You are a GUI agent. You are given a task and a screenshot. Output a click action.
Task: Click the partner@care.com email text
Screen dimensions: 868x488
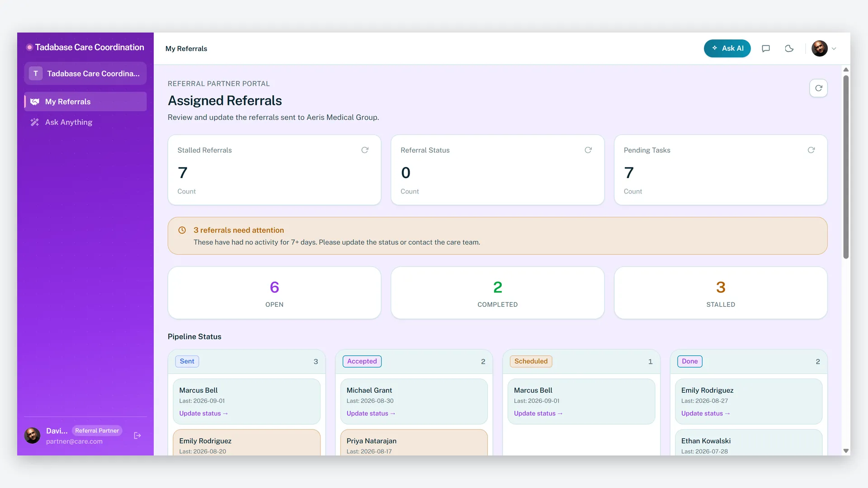click(74, 441)
